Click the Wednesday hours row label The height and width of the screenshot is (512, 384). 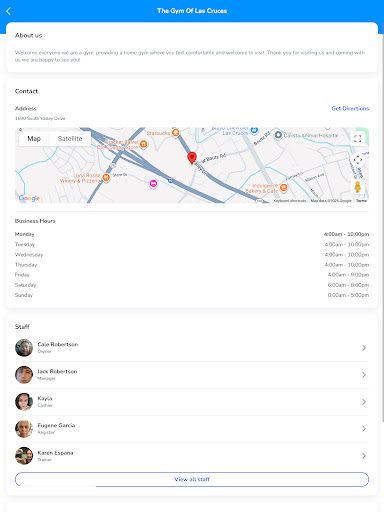click(x=29, y=255)
